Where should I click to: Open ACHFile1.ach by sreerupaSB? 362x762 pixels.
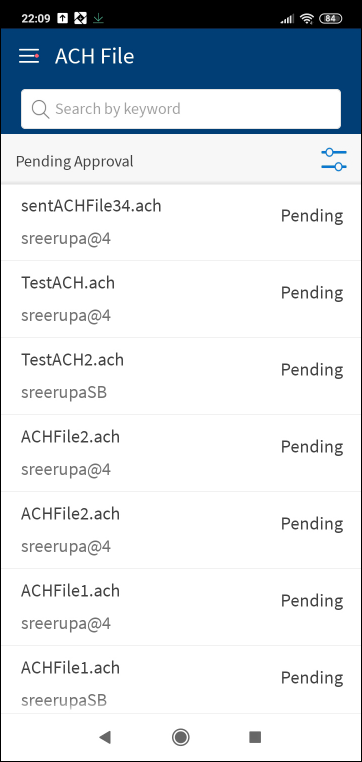tap(181, 679)
